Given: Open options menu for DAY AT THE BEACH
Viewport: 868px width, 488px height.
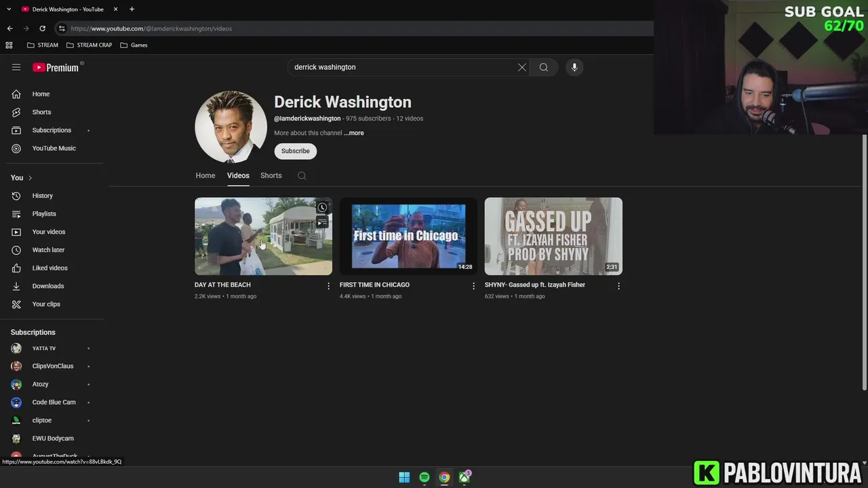Looking at the screenshot, I should [x=329, y=286].
